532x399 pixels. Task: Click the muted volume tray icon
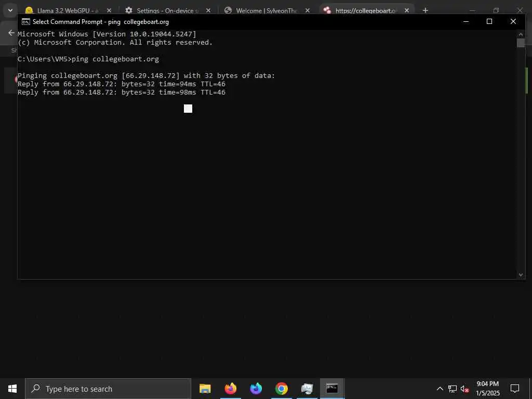point(464,389)
